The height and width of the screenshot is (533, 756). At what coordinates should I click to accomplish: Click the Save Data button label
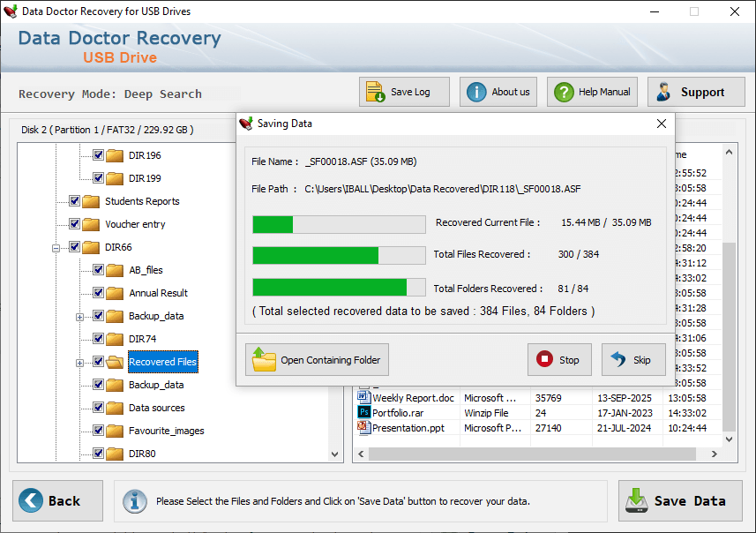[x=690, y=501]
